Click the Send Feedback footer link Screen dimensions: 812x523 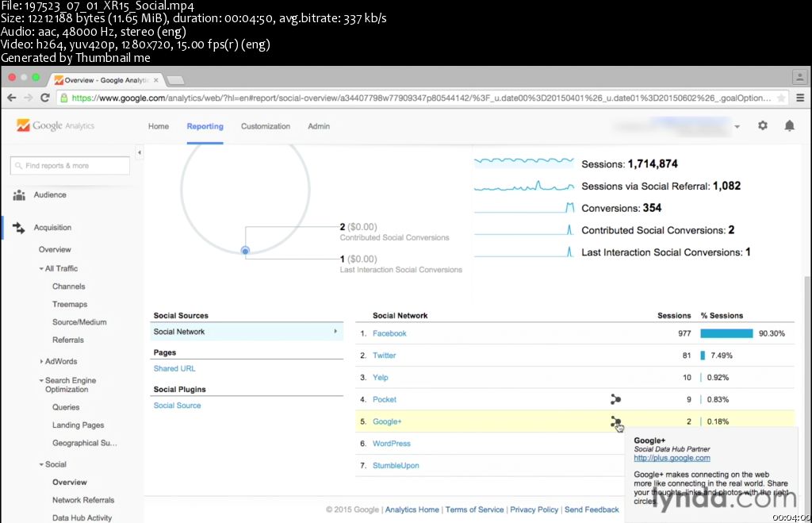click(592, 510)
